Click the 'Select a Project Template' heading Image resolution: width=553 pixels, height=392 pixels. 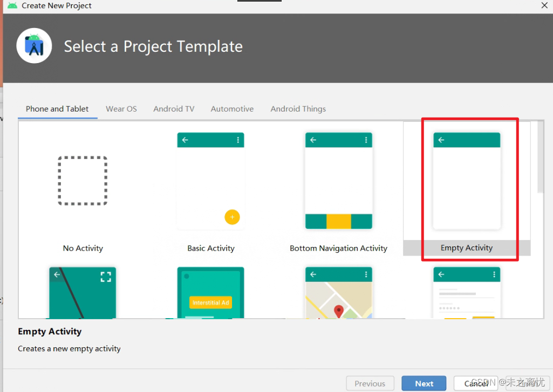click(153, 46)
